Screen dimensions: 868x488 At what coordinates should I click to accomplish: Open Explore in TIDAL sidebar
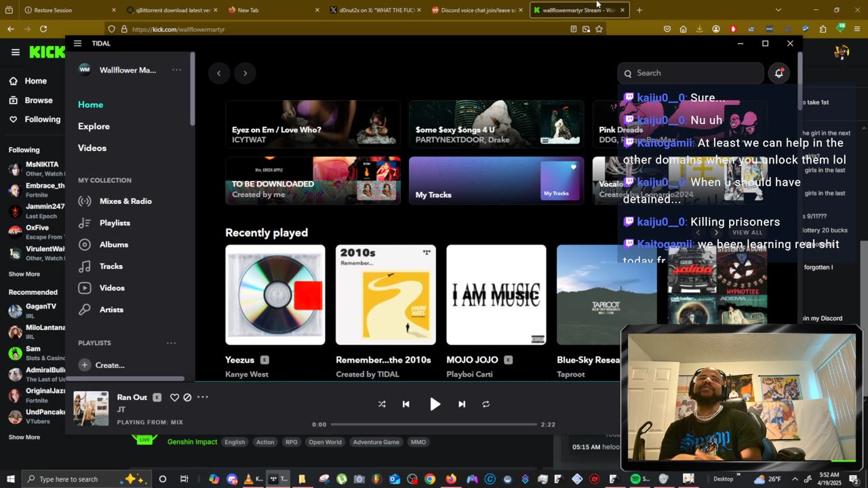click(x=94, y=126)
